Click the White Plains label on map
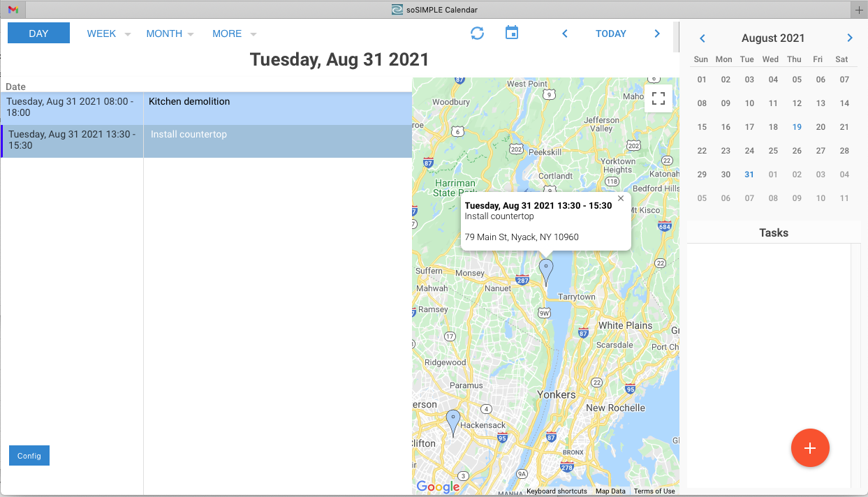Screen dimensions: 868x497 625,325
